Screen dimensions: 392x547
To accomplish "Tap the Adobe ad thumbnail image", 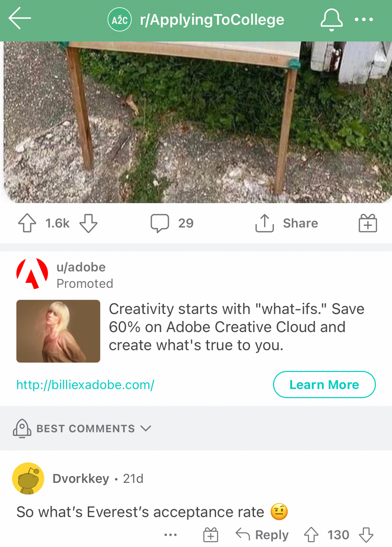I will click(58, 331).
